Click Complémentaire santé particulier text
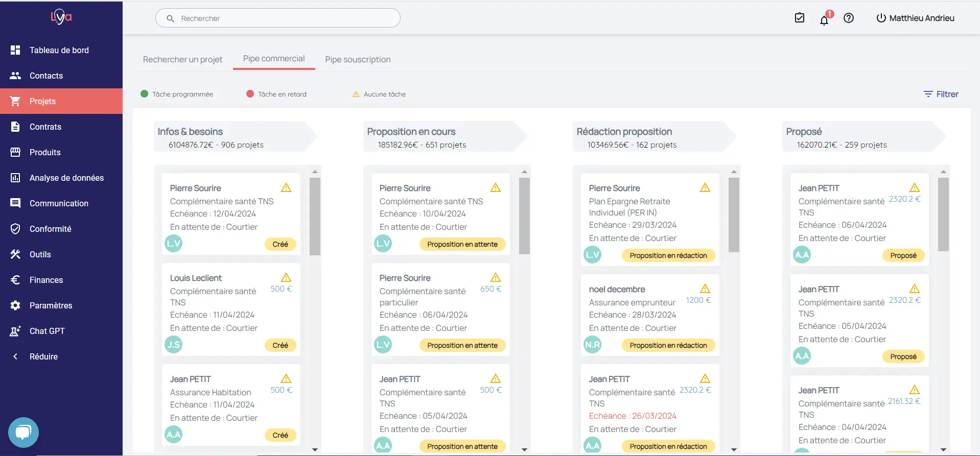 [x=423, y=297]
